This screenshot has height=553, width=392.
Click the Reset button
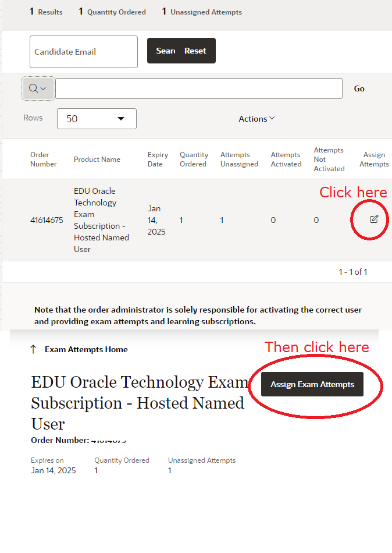point(195,51)
